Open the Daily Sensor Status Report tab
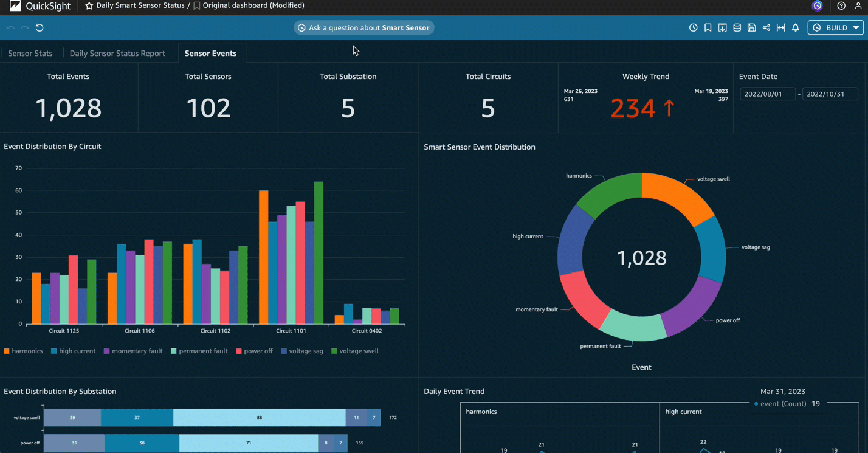 tap(117, 53)
